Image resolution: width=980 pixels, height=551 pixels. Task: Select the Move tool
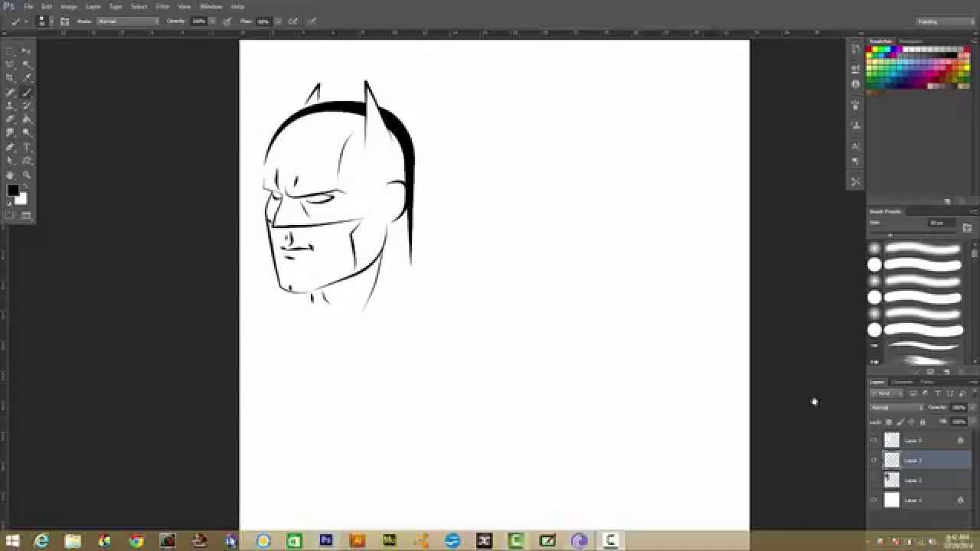click(27, 51)
